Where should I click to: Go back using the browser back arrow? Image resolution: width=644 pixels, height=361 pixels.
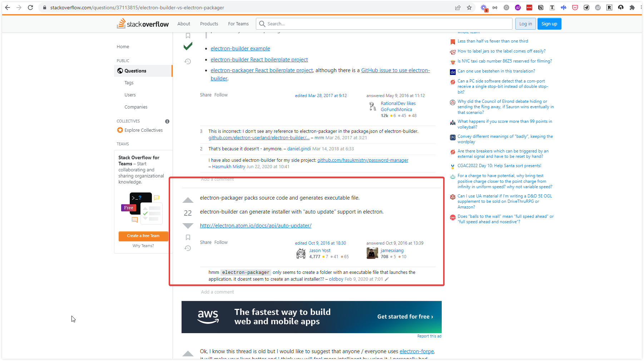coord(8,7)
